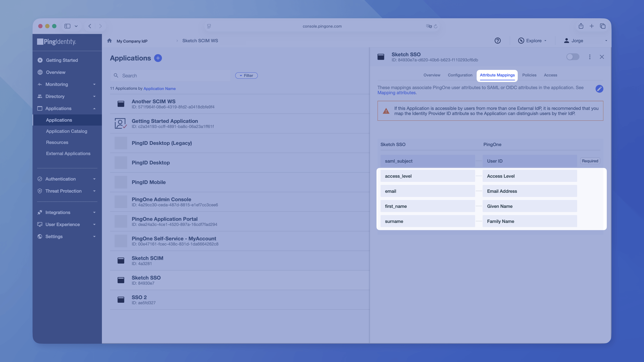This screenshot has height=362, width=644.
Task: Click the Filter button
Action: pos(246,75)
